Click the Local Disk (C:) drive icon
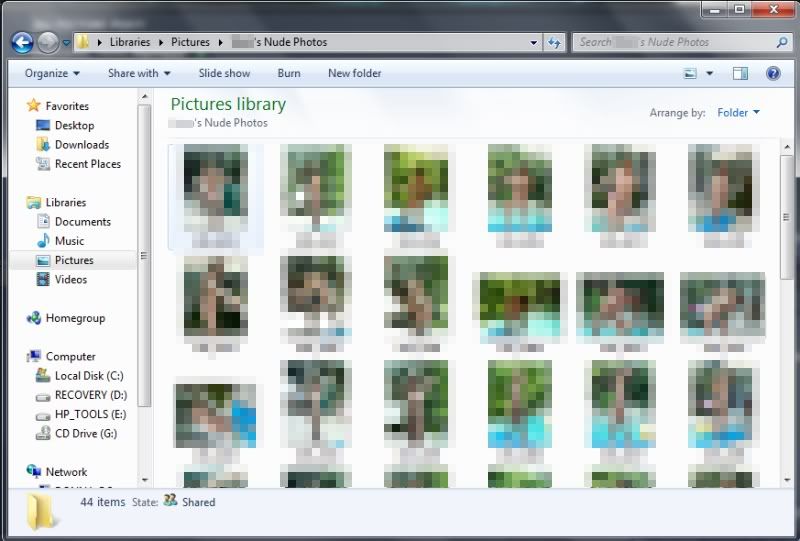This screenshot has width=800, height=541. pos(43,376)
